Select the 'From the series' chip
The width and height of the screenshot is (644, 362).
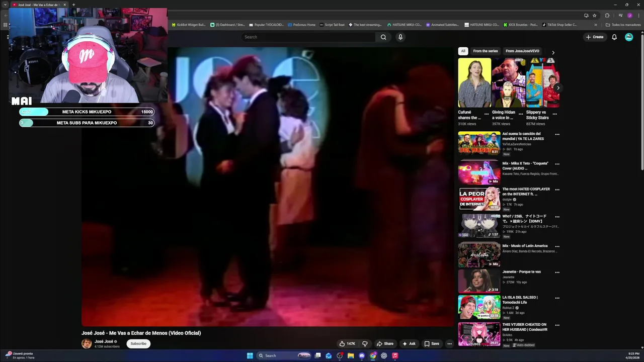pyautogui.click(x=486, y=51)
